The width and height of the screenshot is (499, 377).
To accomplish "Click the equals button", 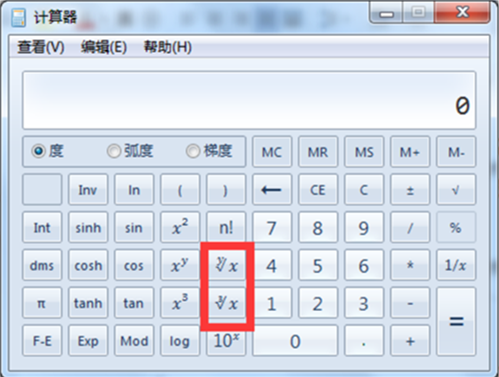I will pos(456,322).
